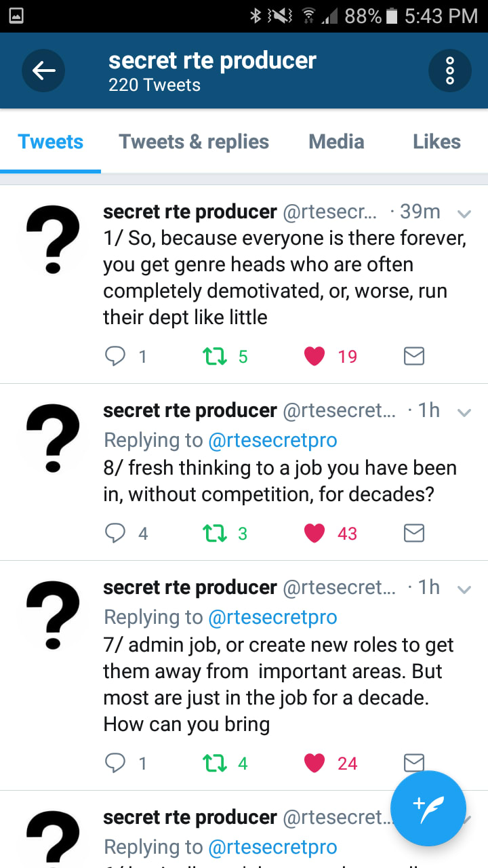This screenshot has width=488, height=868.
Task: Follow @rtesecretpro mention in the 7/ tweet
Action: (x=272, y=617)
